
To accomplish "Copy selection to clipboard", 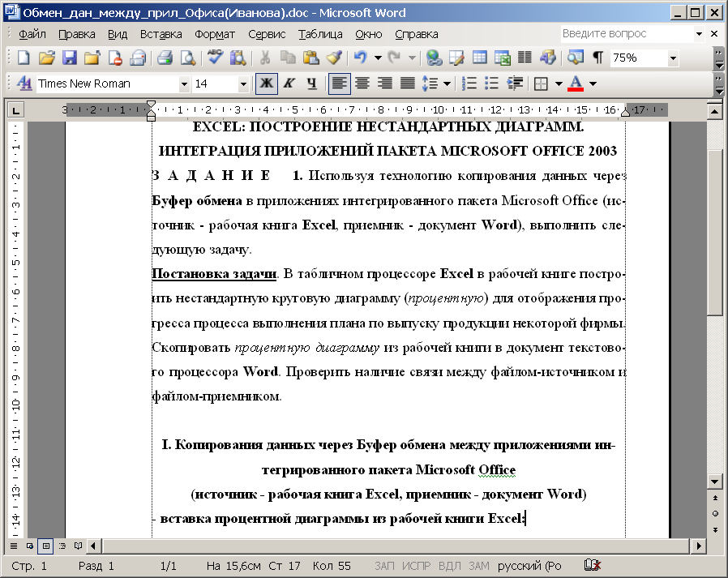I will click(x=288, y=58).
